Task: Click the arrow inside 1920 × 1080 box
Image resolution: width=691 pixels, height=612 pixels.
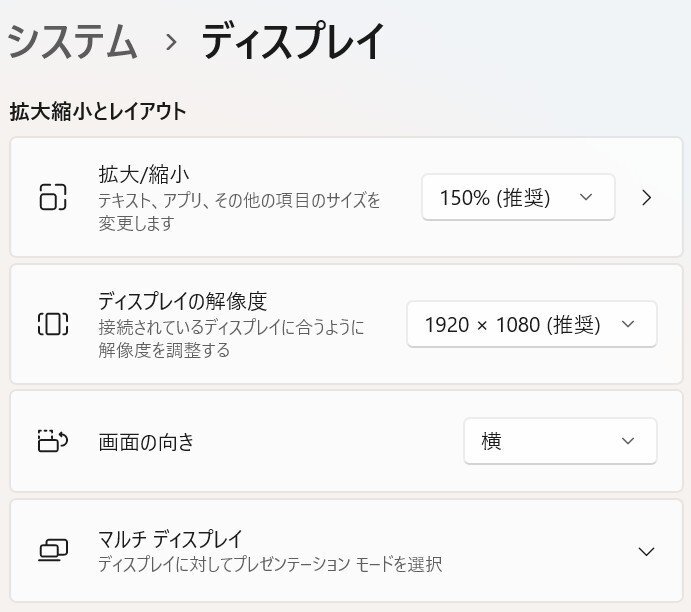Action: click(x=628, y=324)
